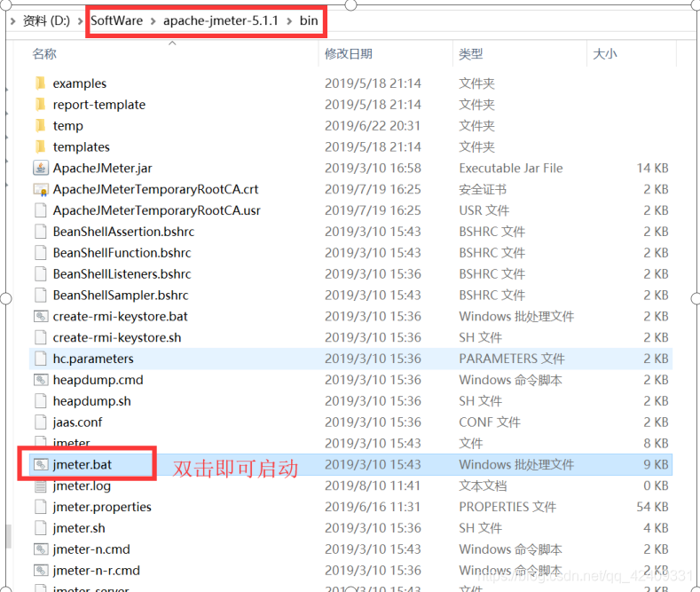Select the folder name report-template
The height and width of the screenshot is (592, 700).
pos(99,105)
